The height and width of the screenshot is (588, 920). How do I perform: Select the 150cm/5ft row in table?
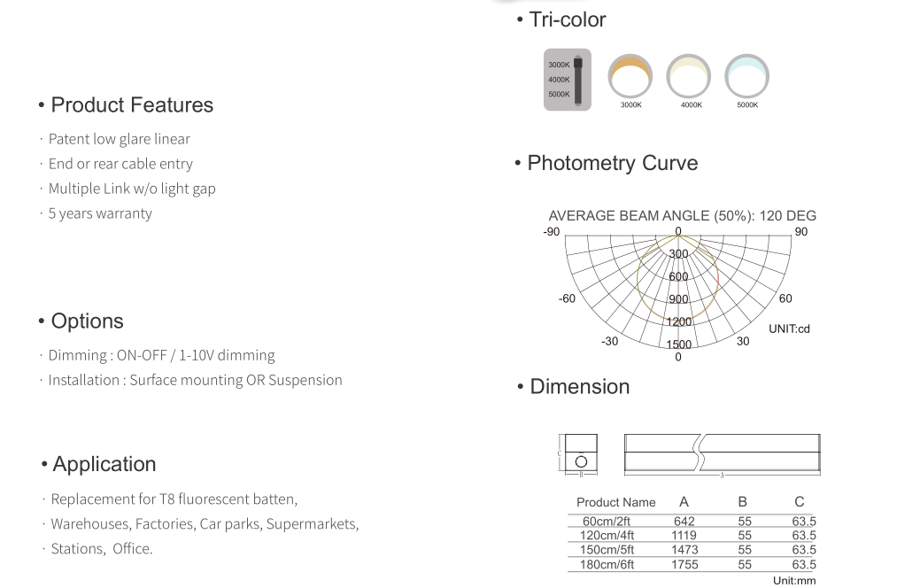692,550
